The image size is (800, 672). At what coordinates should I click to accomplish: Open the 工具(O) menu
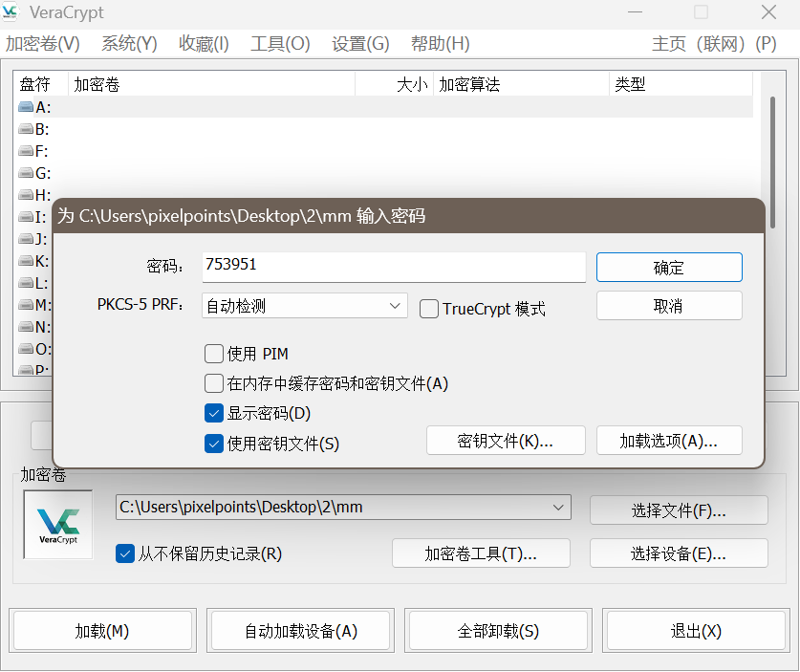pyautogui.click(x=280, y=44)
